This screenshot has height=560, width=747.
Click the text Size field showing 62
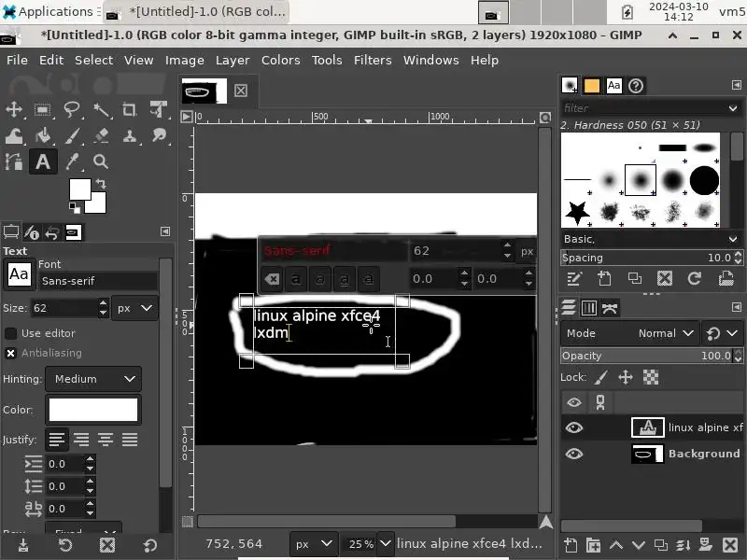click(63, 308)
